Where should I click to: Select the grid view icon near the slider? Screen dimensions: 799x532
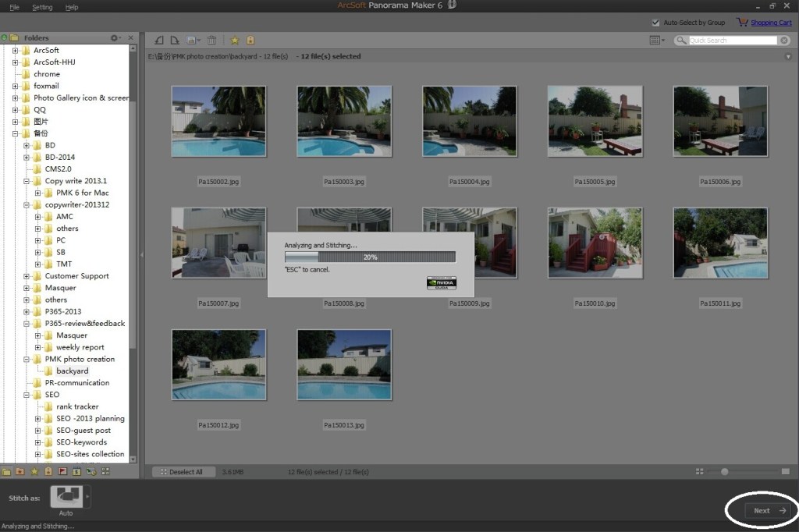tap(698, 471)
